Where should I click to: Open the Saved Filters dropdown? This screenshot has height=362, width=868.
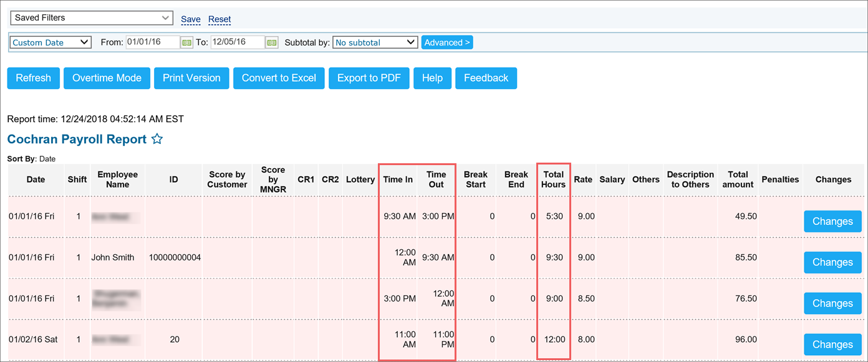[92, 18]
